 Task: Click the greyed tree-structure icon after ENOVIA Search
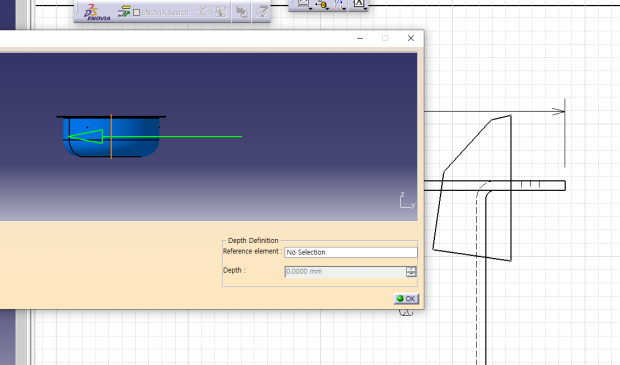(x=205, y=11)
